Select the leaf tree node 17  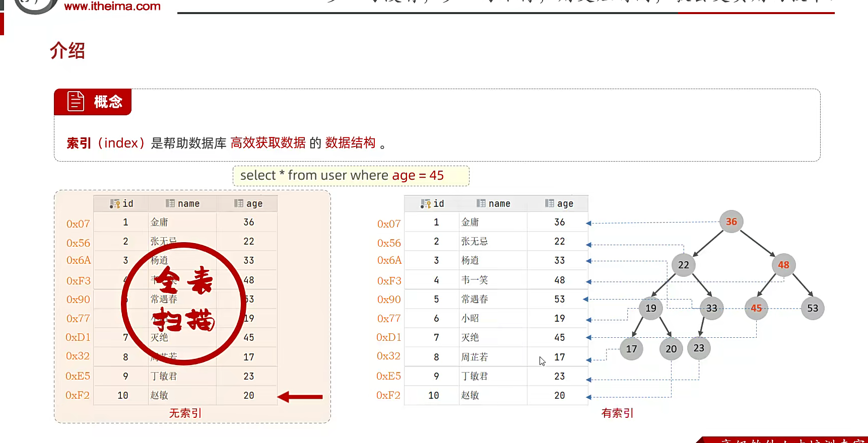[x=632, y=349]
